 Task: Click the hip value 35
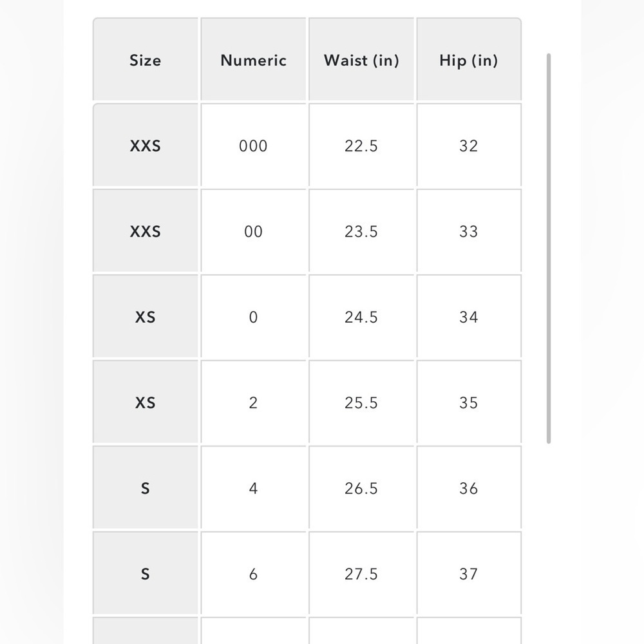pyautogui.click(x=469, y=402)
